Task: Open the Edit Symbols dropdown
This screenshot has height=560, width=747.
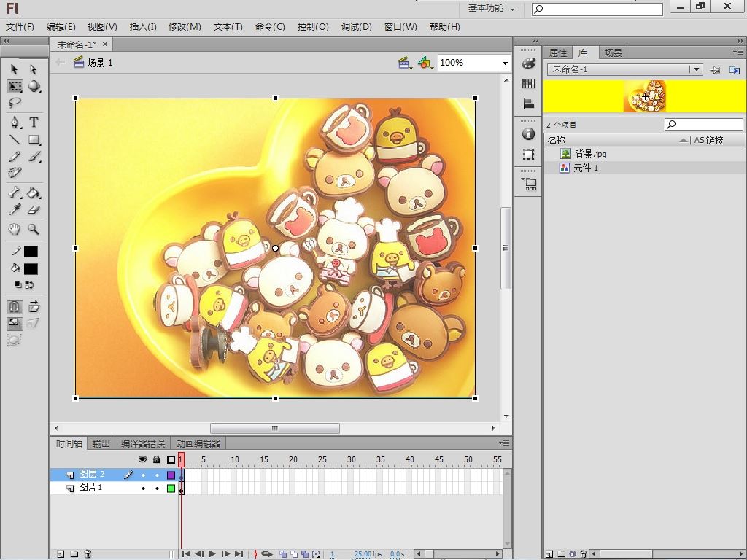Action: tap(425, 63)
